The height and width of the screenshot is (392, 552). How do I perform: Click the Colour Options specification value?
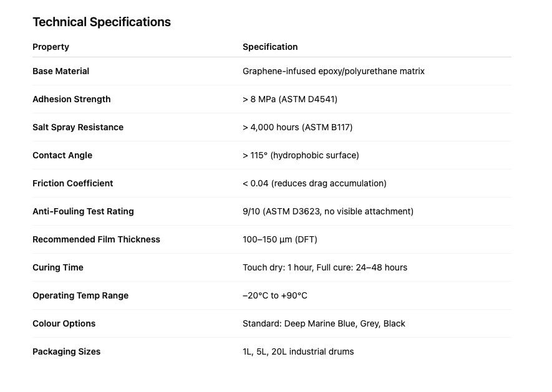[x=324, y=323]
